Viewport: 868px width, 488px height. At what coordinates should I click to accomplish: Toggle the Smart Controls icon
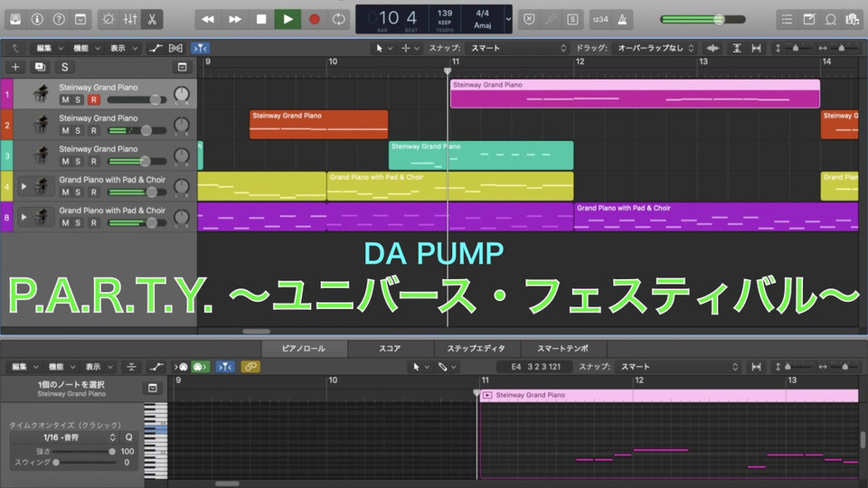[x=108, y=19]
